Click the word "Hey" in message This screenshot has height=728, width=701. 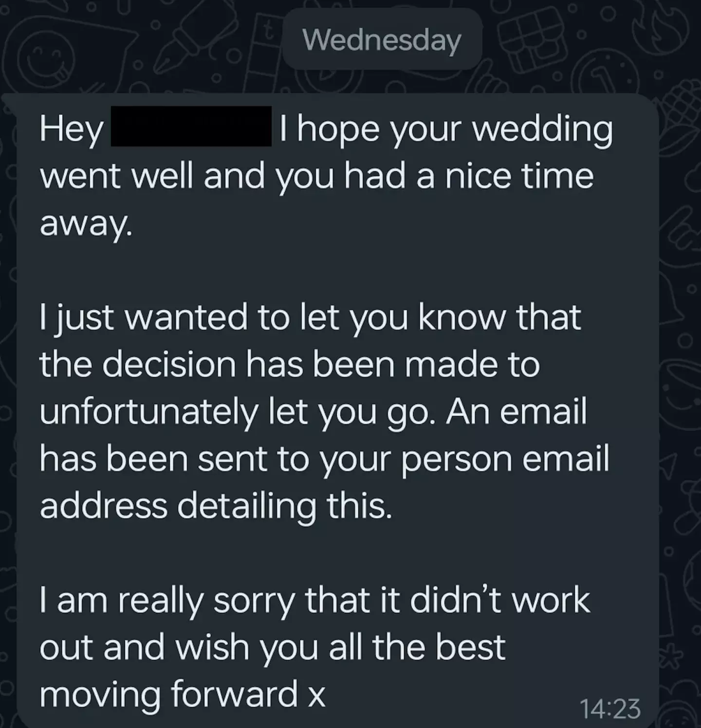click(72, 129)
